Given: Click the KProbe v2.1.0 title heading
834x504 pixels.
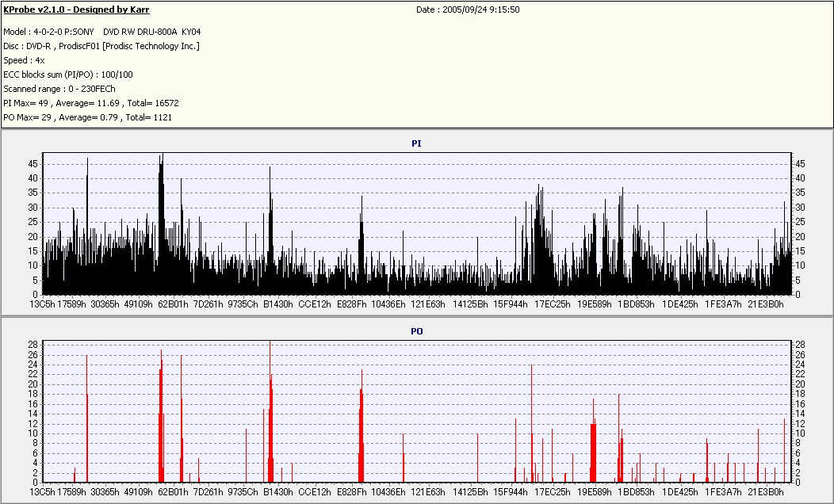Looking at the screenshot, I should click(77, 10).
